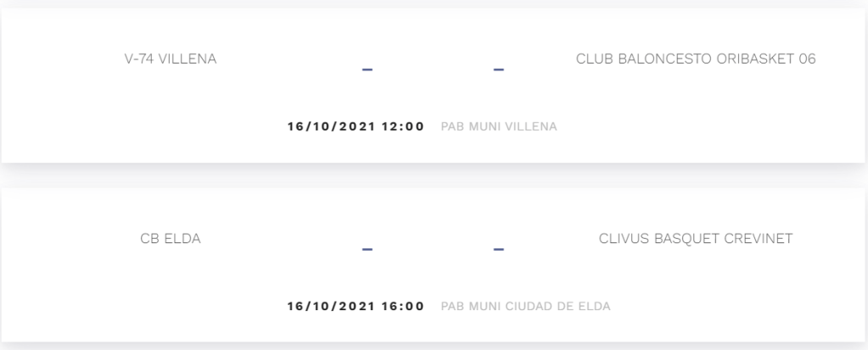Click the 12:00 start time
The width and height of the screenshot is (868, 350).
pos(404,127)
